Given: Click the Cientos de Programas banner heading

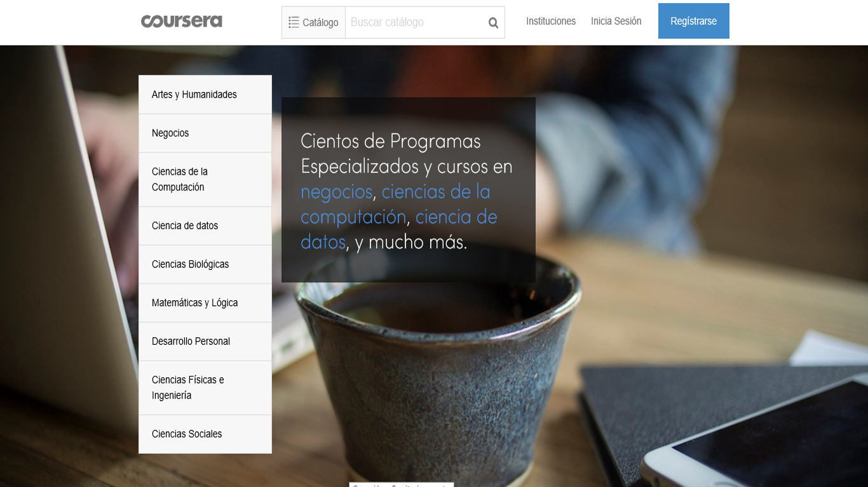Looking at the screenshot, I should [x=390, y=141].
